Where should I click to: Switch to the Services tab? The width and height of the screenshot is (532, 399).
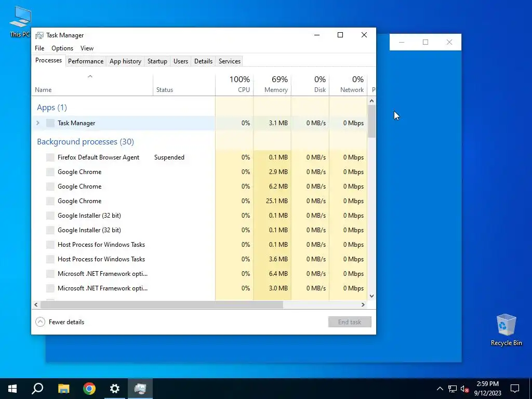coord(229,61)
